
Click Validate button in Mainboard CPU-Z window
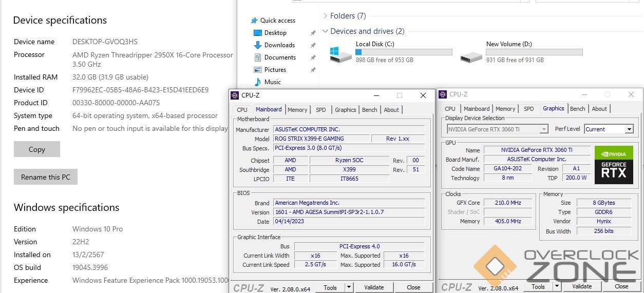(x=374, y=287)
